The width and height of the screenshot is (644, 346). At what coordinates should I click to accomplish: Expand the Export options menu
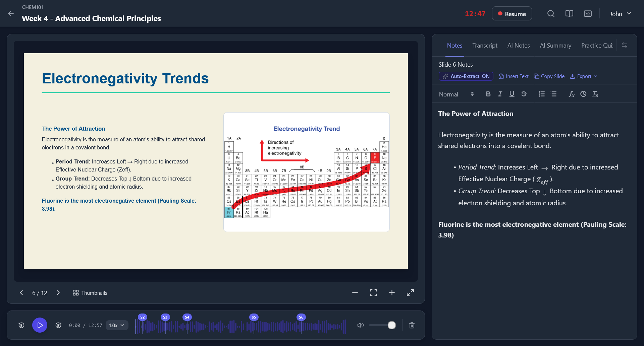tap(584, 76)
